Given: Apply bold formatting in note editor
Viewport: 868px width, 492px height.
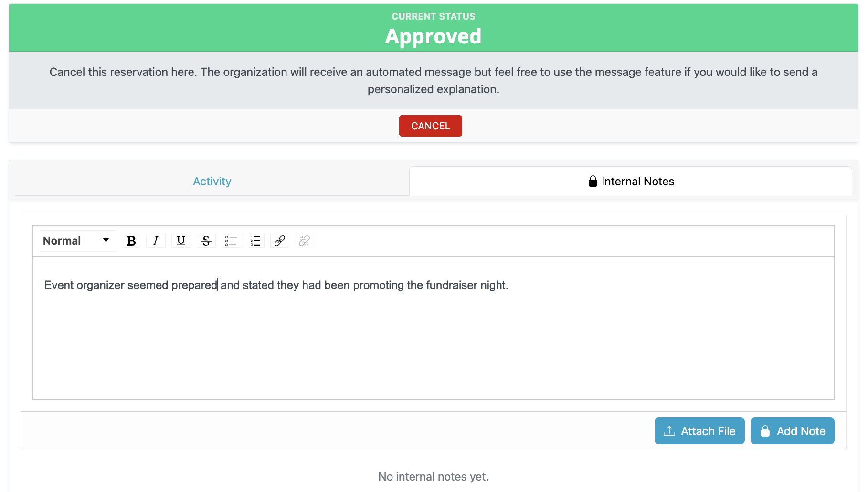Looking at the screenshot, I should [x=131, y=241].
